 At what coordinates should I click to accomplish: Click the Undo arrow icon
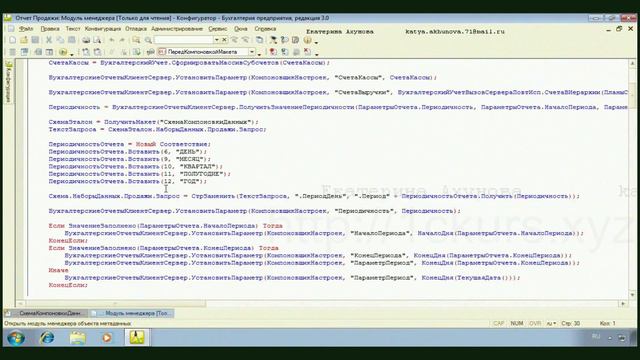pyautogui.click(x=111, y=40)
